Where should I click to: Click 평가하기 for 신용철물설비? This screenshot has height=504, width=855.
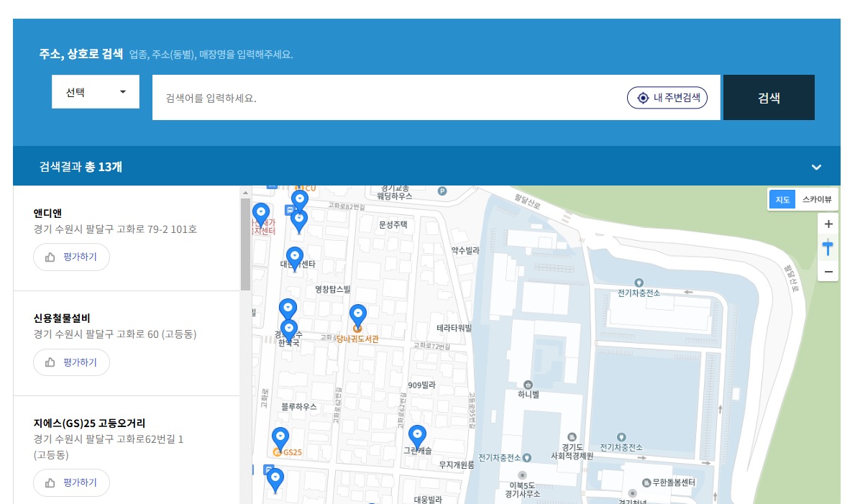click(71, 362)
